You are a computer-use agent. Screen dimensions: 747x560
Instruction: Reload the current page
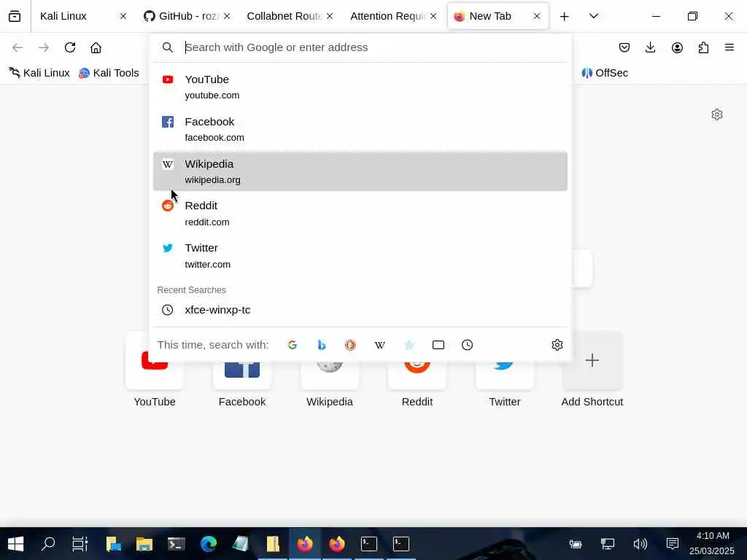click(x=70, y=47)
